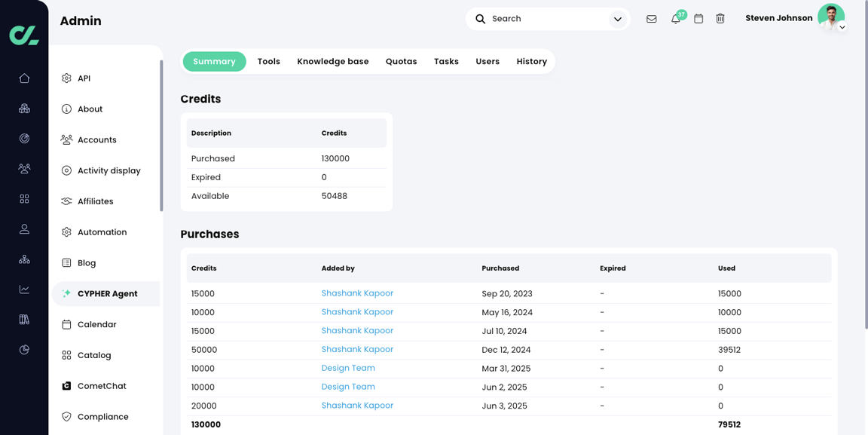Click the pie chart icon in the sidebar
Screen dimensions: 868x435
(x=24, y=349)
